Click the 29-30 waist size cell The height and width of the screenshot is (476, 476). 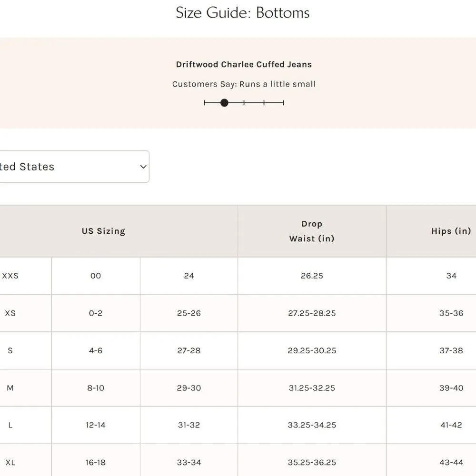point(189,388)
